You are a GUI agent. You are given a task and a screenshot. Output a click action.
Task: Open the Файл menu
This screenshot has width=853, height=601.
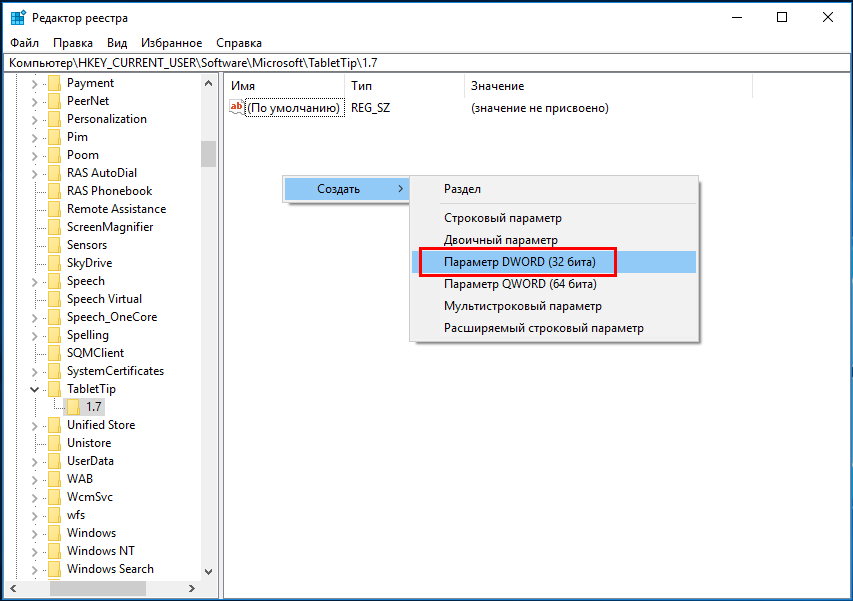pyautogui.click(x=24, y=43)
